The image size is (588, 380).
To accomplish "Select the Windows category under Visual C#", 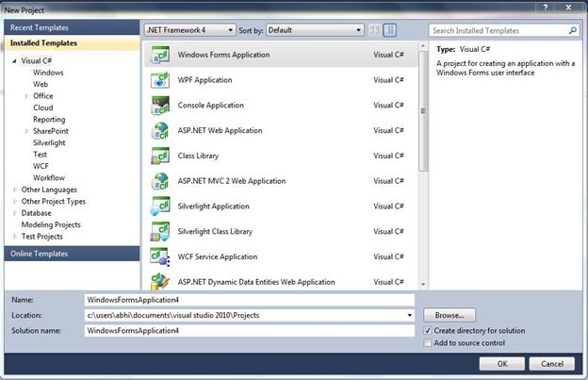I will 48,73.
